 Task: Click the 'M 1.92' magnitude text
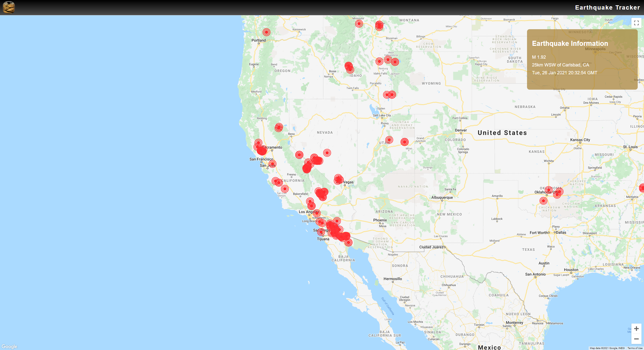coord(539,57)
